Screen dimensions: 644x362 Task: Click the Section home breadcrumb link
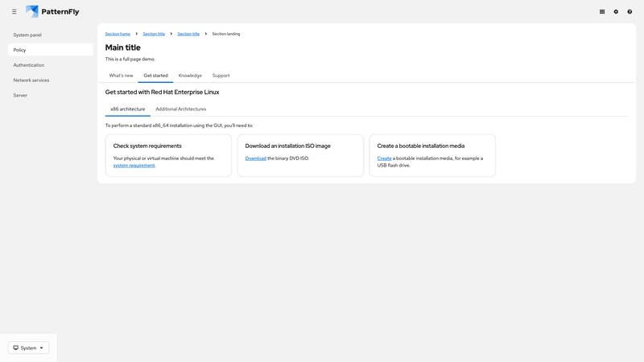[118, 34]
